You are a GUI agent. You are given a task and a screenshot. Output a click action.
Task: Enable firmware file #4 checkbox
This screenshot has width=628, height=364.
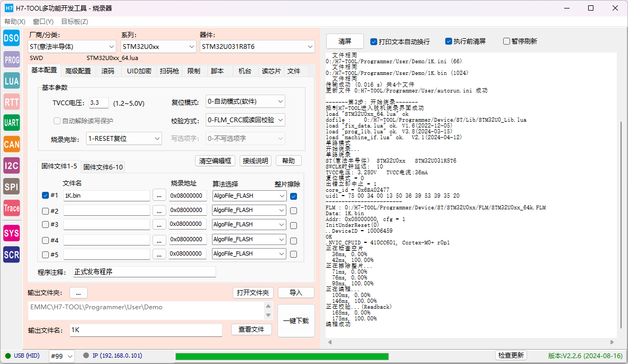coord(45,240)
